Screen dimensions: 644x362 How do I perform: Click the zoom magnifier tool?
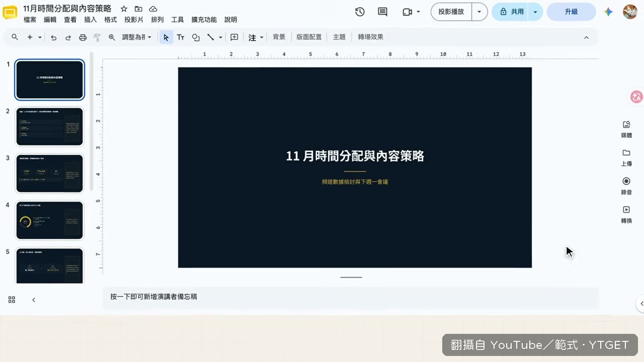[112, 37]
